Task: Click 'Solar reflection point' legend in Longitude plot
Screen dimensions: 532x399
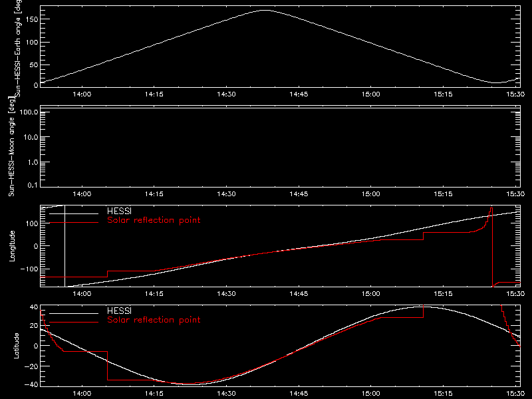Action: pyautogui.click(x=154, y=220)
